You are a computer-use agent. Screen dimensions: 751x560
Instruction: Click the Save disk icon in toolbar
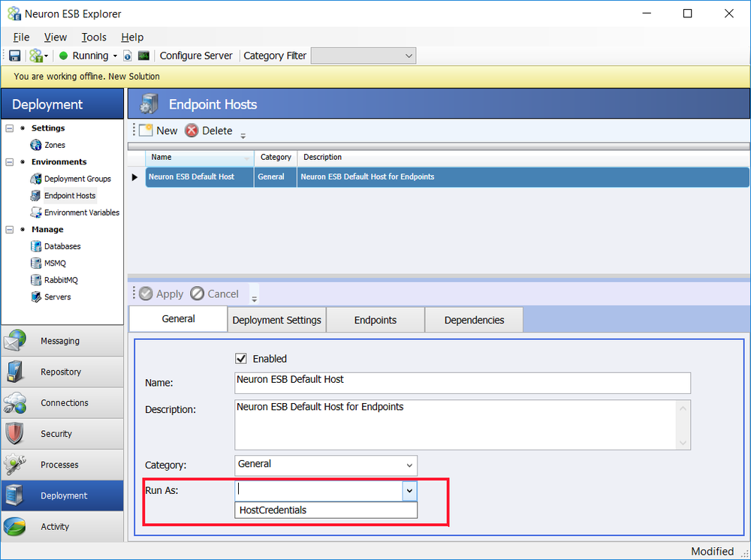coord(15,56)
